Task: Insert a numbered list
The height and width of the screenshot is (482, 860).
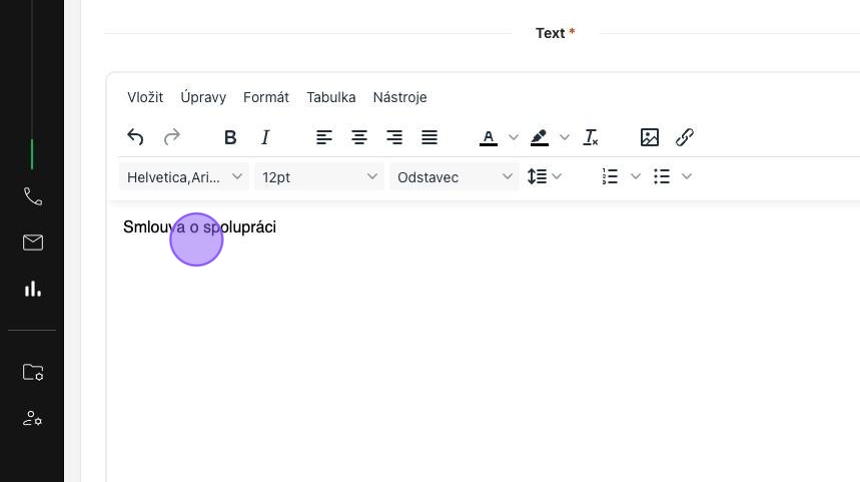Action: (610, 177)
